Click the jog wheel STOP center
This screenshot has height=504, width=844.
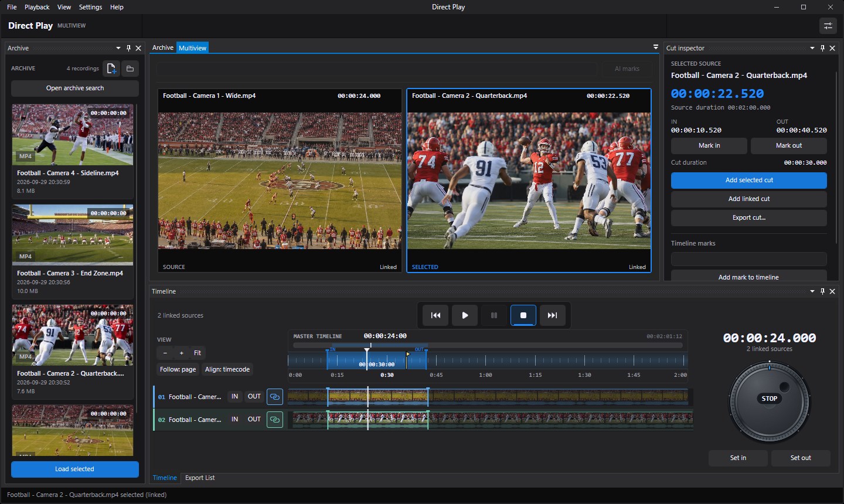[x=770, y=399]
